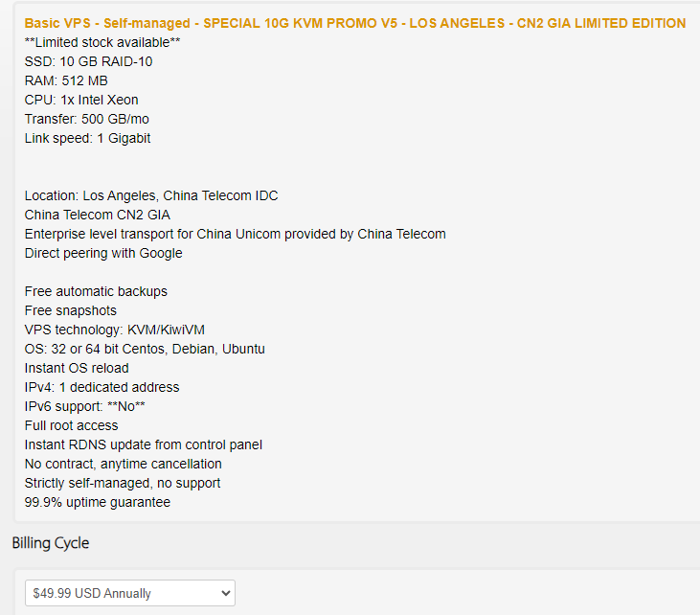Click the Transfer 500 GB/mo line
The width and height of the screenshot is (700, 615).
pos(86,119)
